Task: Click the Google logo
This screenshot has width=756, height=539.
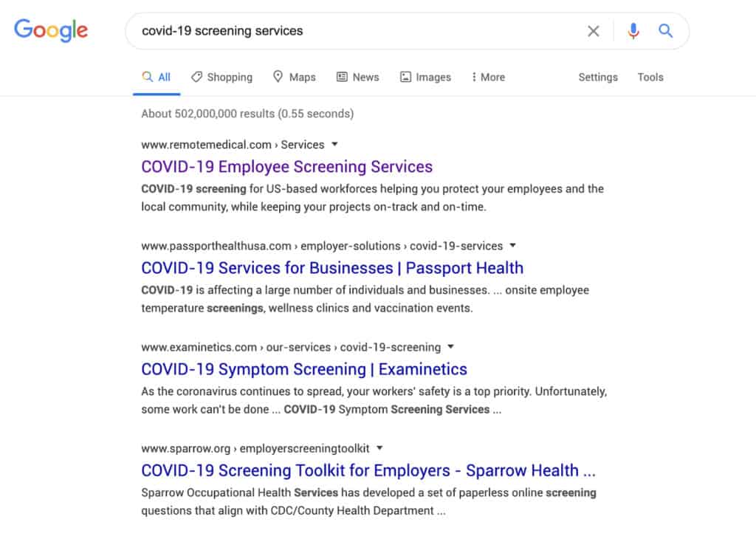Action: click(50, 30)
